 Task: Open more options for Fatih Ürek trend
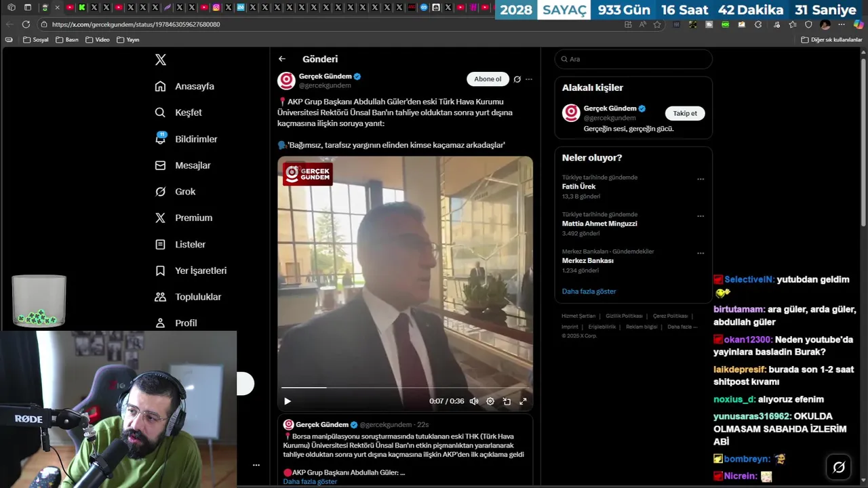(701, 180)
